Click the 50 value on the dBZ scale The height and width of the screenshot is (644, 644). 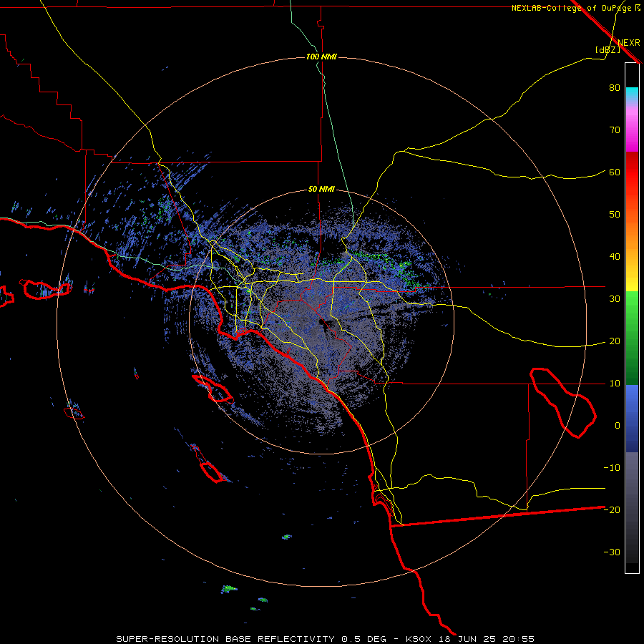point(615,215)
